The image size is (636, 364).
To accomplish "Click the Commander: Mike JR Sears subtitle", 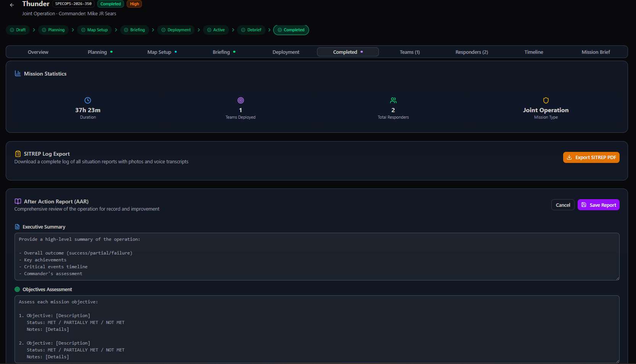I will coord(87,13).
